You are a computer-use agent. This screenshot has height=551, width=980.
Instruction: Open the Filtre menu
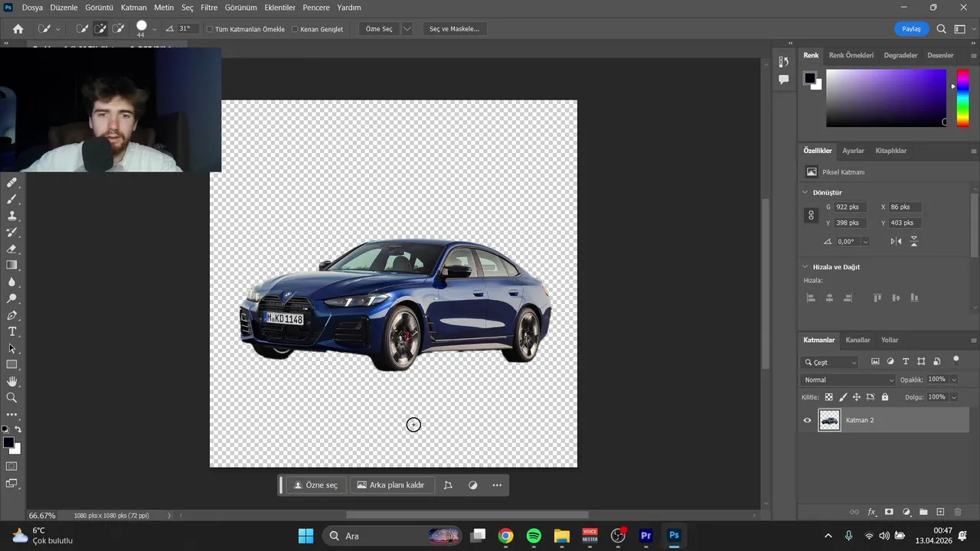[x=209, y=8]
